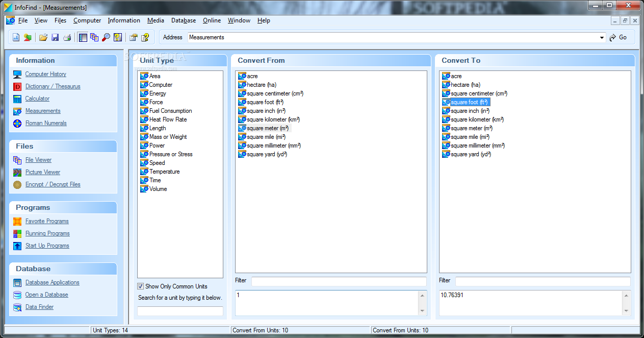Open the Information menu

[124, 20]
